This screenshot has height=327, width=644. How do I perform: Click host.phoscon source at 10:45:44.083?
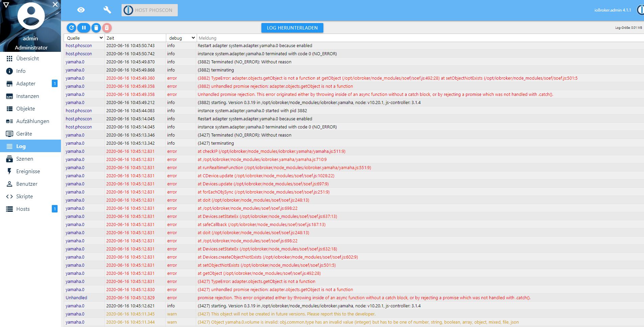point(79,111)
